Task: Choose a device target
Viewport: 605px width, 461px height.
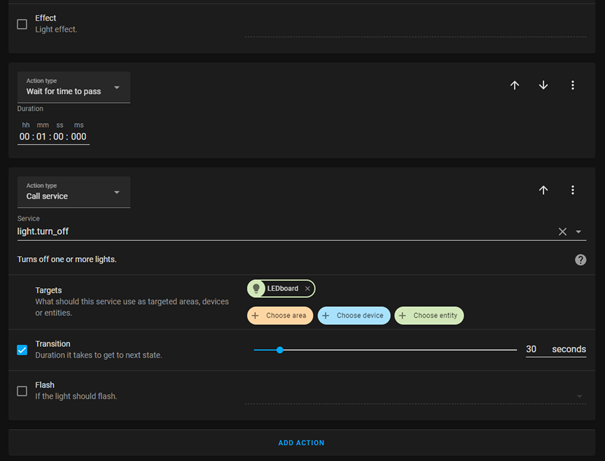Action: 354,316
